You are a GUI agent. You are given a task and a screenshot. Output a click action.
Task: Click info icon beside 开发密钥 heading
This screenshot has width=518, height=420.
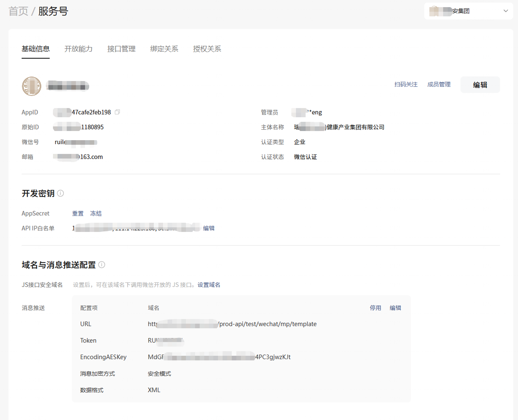[61, 193]
